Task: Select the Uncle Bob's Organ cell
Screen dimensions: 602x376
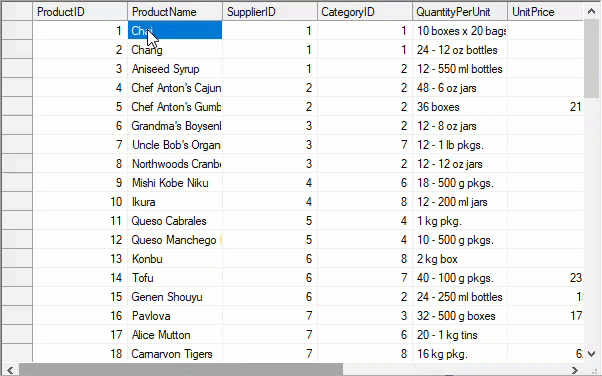Action: click(x=175, y=144)
